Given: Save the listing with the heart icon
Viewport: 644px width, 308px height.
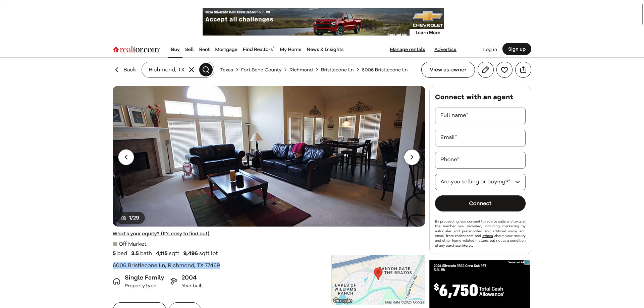Looking at the screenshot, I should point(504,70).
